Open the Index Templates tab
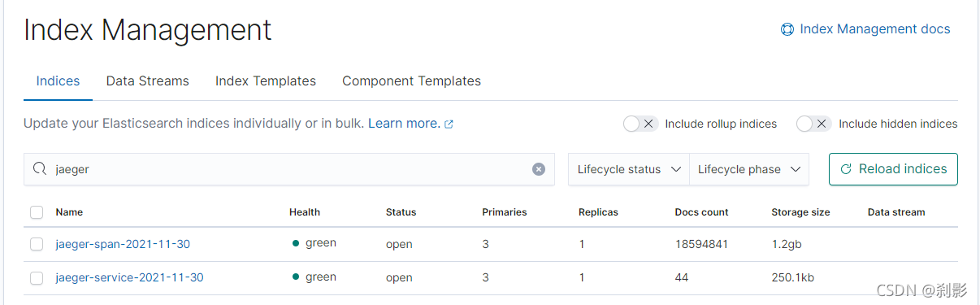This screenshot has width=980, height=305. pyautogui.click(x=266, y=81)
